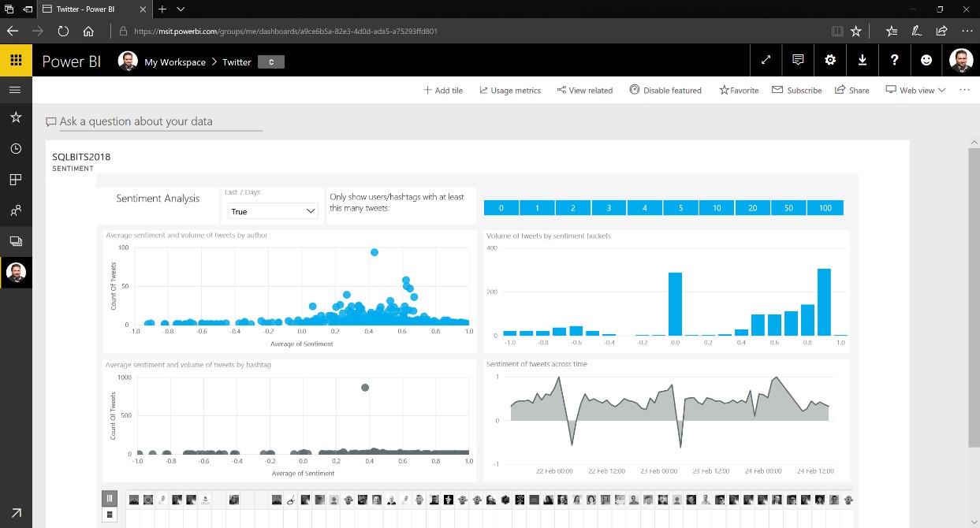Favorite this dashboard
Viewport: 980px width, 528px height.
(x=738, y=90)
